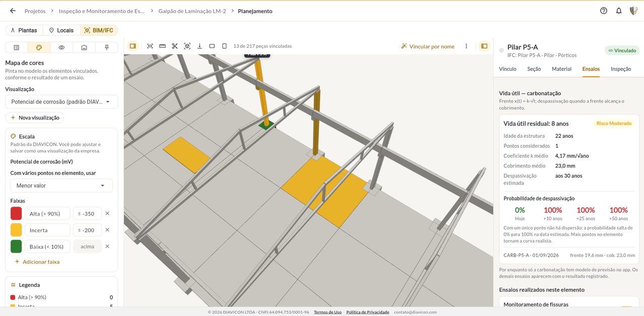Edit the Alta (> 90%) label field
This screenshot has height=316, width=644.
pyautogui.click(x=47, y=214)
